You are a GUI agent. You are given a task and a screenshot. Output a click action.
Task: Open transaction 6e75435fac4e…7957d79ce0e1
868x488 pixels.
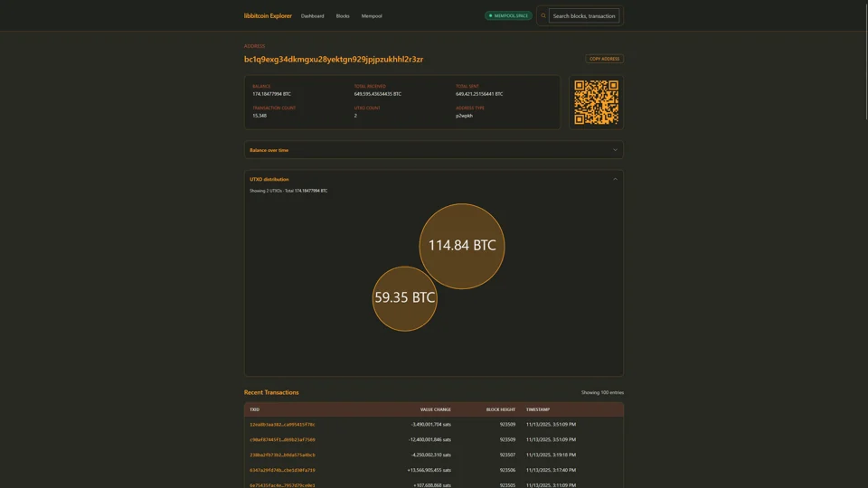click(x=282, y=485)
